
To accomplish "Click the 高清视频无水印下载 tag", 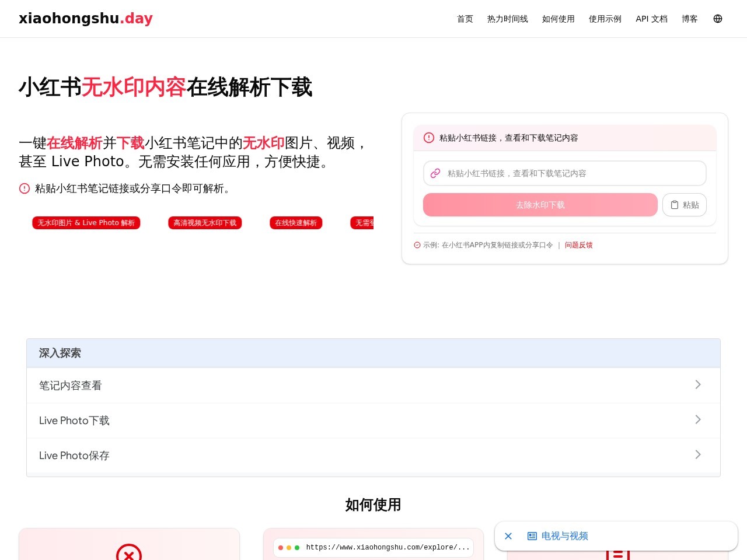I will pos(205,223).
